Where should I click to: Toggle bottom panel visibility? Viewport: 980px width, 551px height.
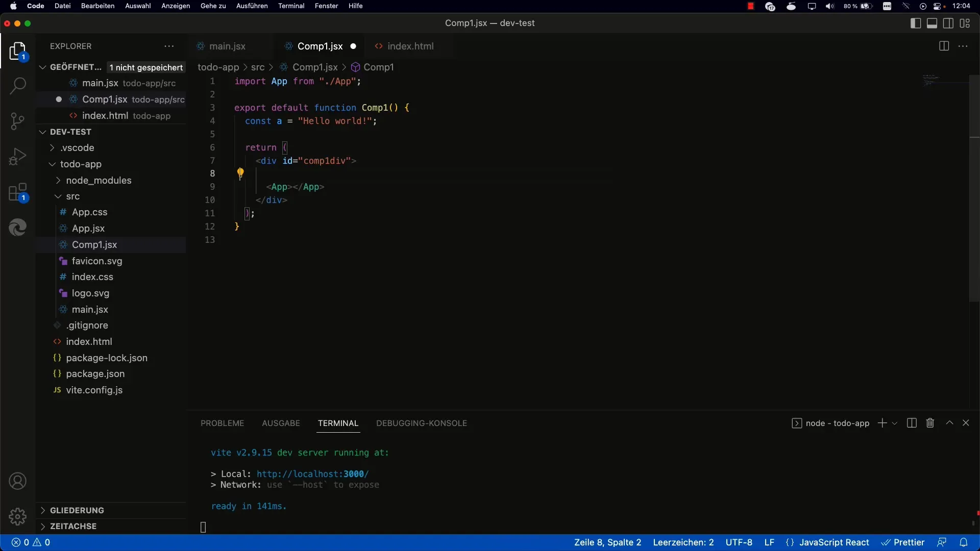pos(932,23)
